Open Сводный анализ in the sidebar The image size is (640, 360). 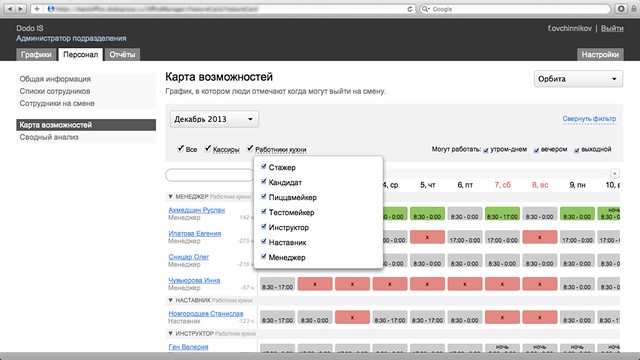(49, 137)
